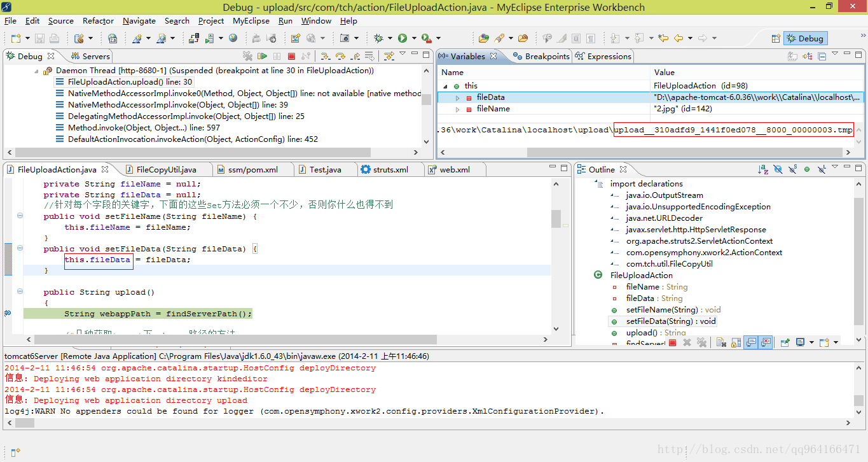
Task: Open the struts.xml editor tab
Action: 384,169
